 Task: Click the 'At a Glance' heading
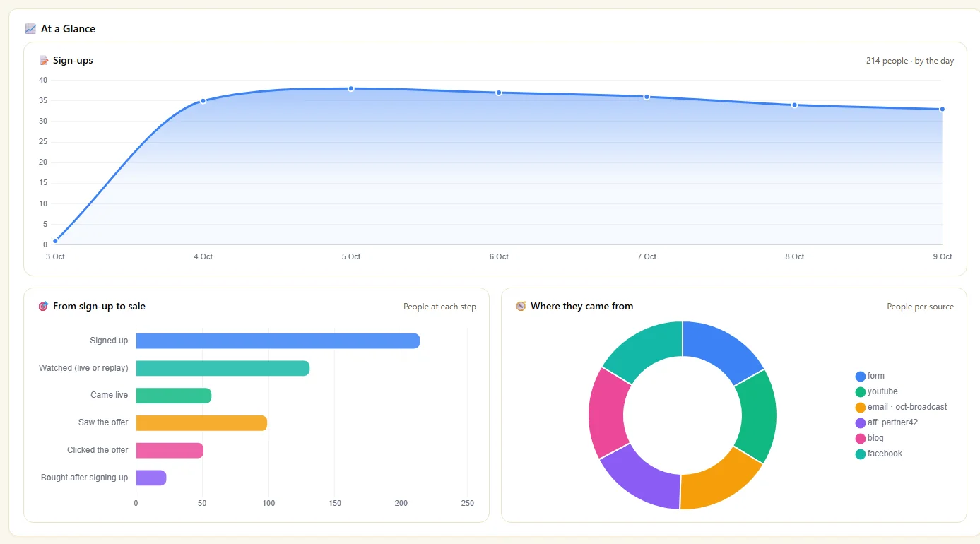tap(68, 29)
